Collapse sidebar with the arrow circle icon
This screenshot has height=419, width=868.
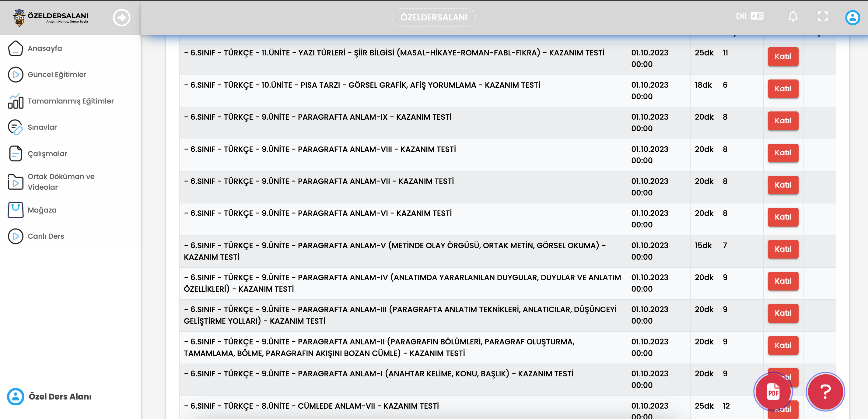[x=121, y=18]
